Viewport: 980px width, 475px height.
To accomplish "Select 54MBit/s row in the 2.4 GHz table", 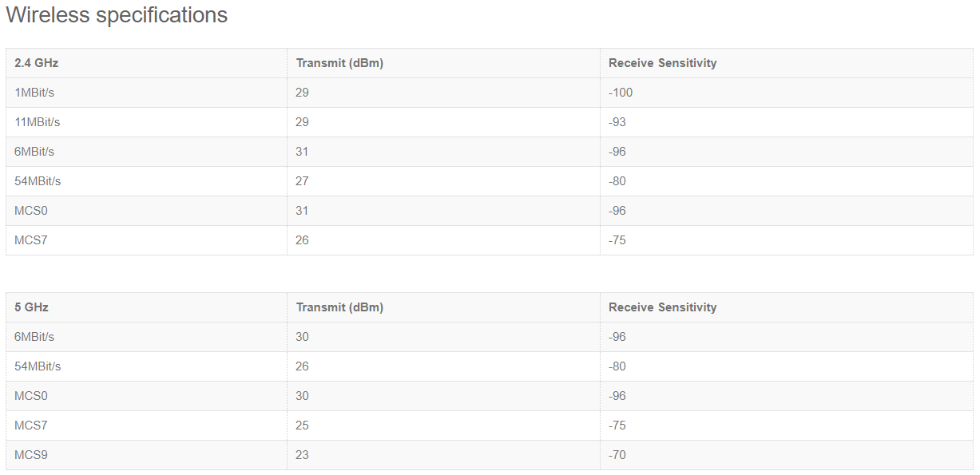I will tap(489, 181).
